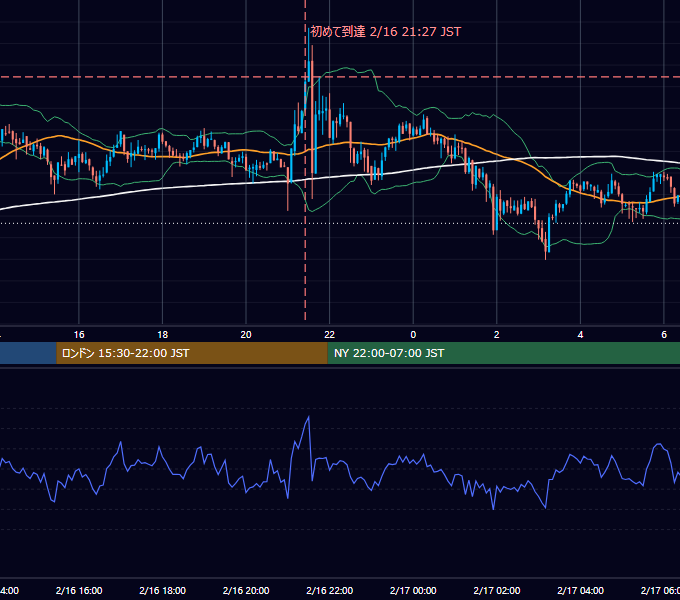Click the '20' hour tick on chart axis
This screenshot has height=600, width=680.
(x=246, y=335)
